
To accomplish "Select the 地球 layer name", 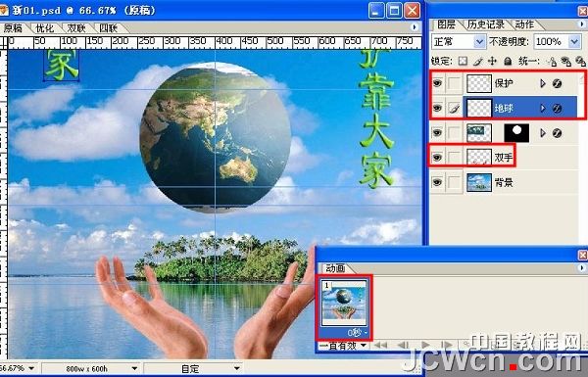I will point(504,109).
